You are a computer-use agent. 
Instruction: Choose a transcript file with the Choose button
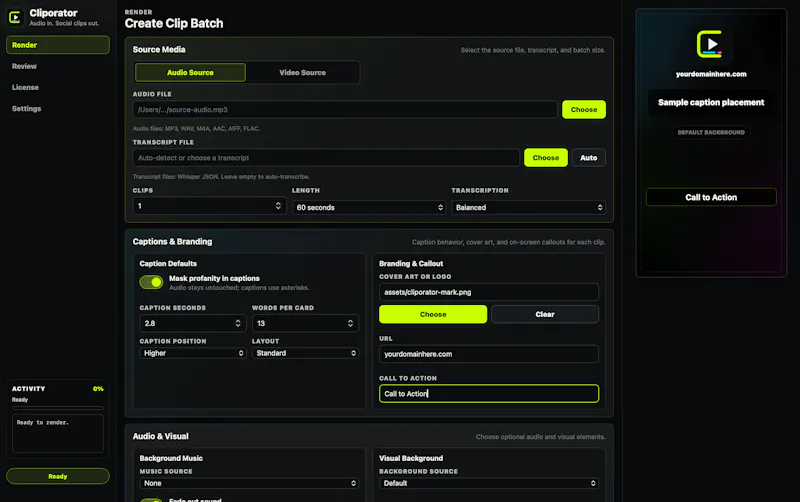tap(545, 158)
